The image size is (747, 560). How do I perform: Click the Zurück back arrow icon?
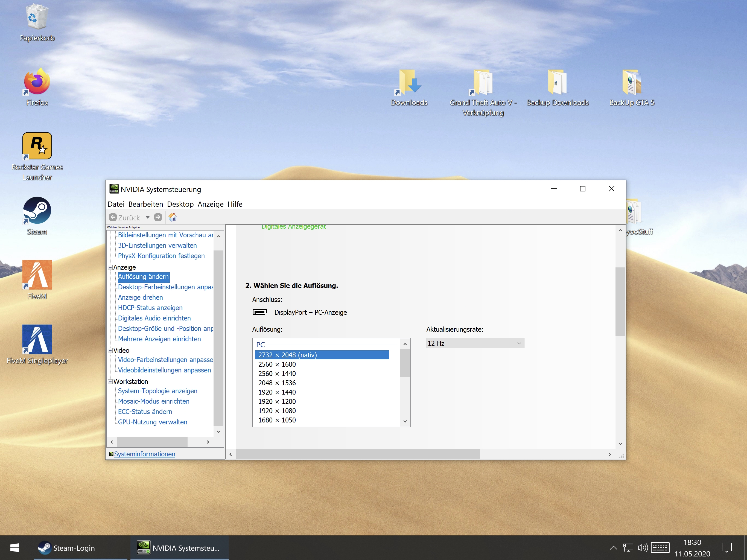click(113, 217)
